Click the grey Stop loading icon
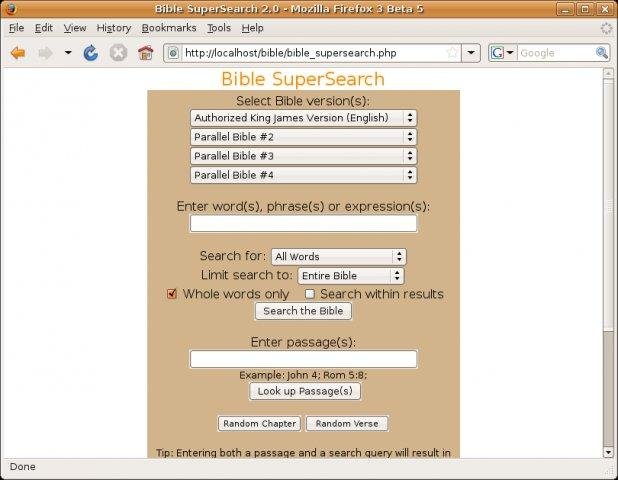 coord(118,53)
